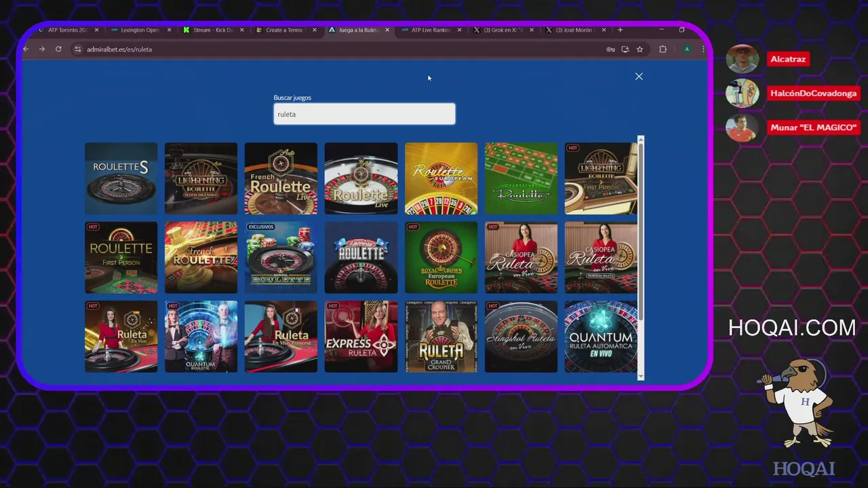Open the Chrome profile avatar 'A'
The height and width of the screenshot is (488, 868).
[x=687, y=49]
